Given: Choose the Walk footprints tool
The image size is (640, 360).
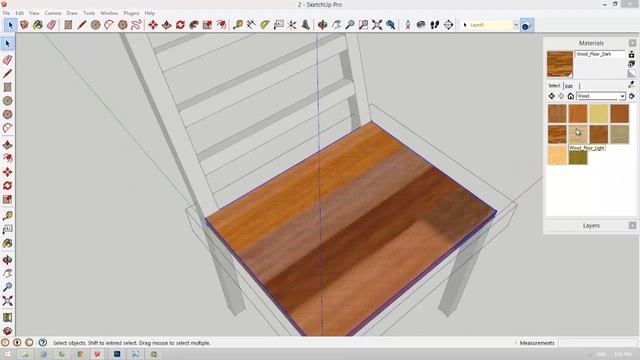Looking at the screenshot, I should click(x=435, y=25).
